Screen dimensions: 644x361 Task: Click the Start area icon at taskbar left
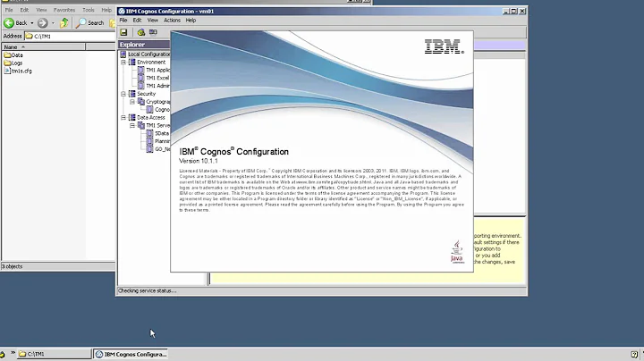pos(2,354)
